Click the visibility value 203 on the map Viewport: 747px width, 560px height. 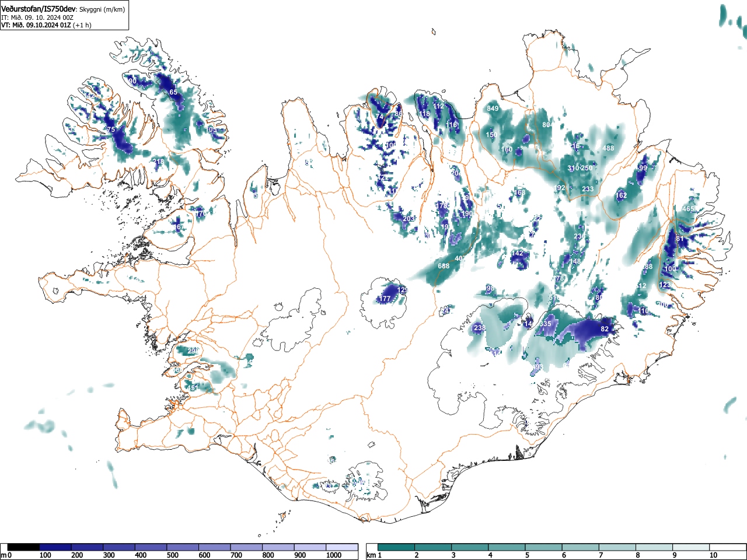pyautogui.click(x=409, y=219)
